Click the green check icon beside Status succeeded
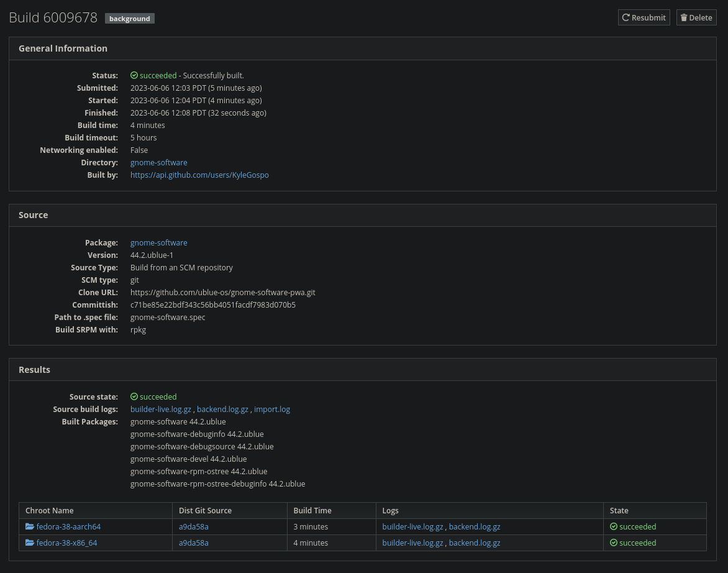 [x=134, y=76]
